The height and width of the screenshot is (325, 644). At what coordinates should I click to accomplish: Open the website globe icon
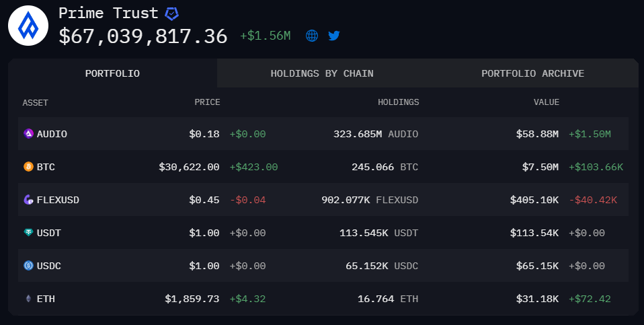312,36
